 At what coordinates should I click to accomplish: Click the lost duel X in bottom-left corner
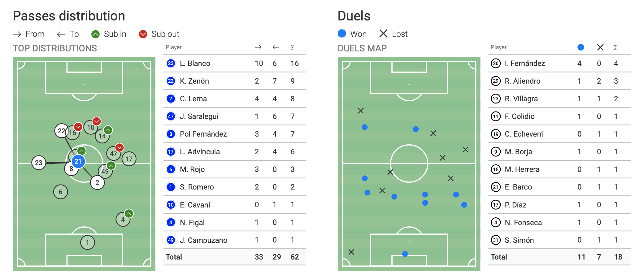pos(351,252)
